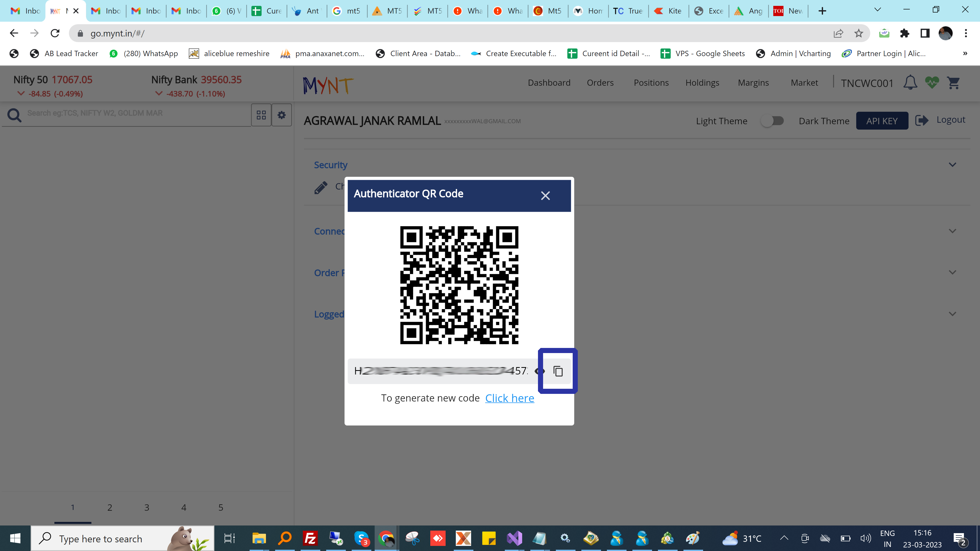The width and height of the screenshot is (980, 551).
Task: Open Chrome side panel icon
Action: click(x=925, y=33)
